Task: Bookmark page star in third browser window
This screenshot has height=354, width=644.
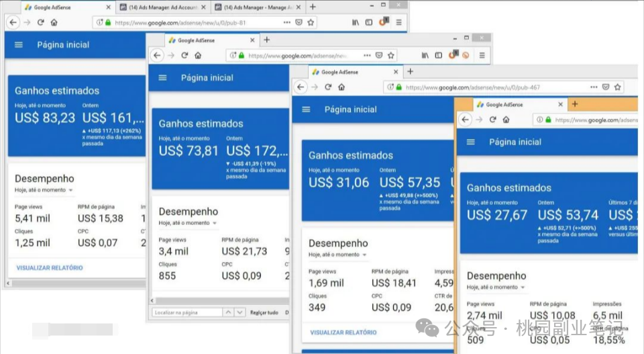Action: (617, 87)
